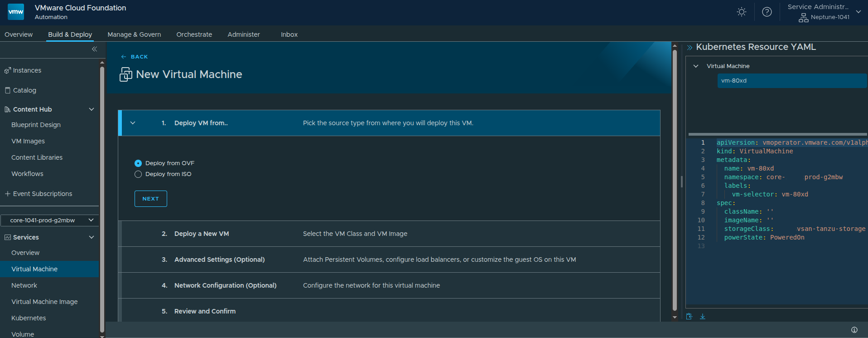Click YAML line 'kind: VirtualMachine'
Viewport: 868px width, 338px height.
coord(755,151)
